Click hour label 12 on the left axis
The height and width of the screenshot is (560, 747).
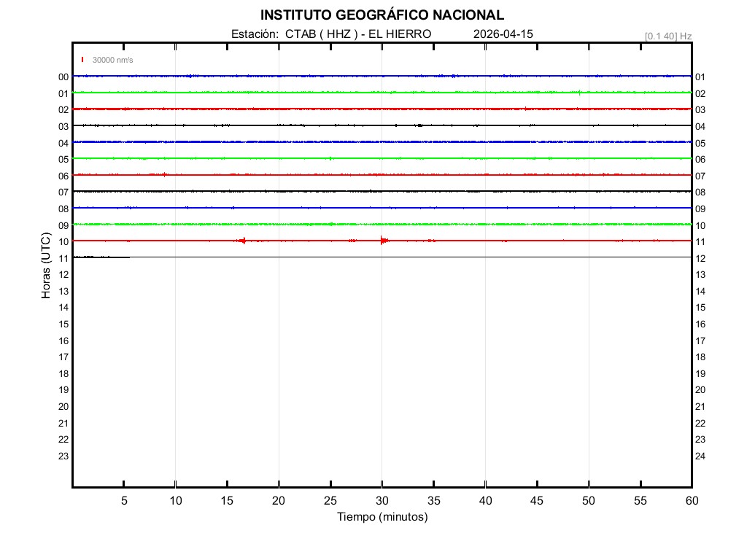point(63,275)
